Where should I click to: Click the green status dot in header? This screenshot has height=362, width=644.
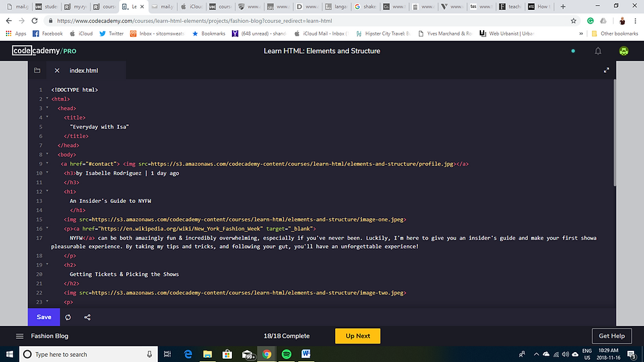coord(573,51)
